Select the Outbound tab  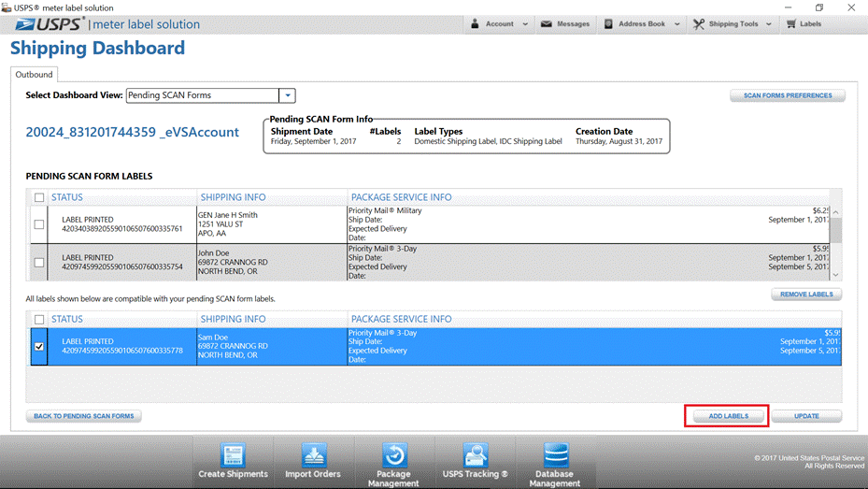(34, 74)
